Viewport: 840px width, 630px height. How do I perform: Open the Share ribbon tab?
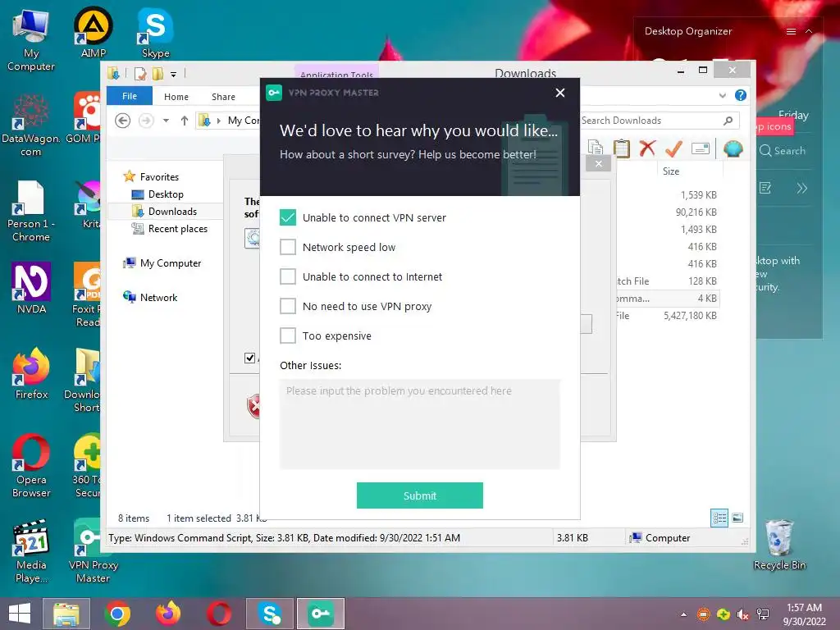(x=223, y=97)
